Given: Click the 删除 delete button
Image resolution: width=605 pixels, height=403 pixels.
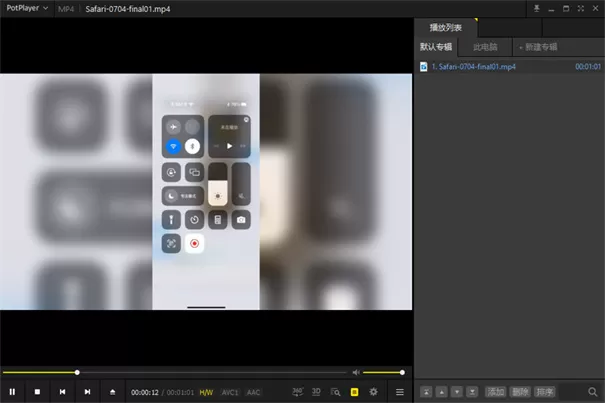Looking at the screenshot, I should (x=520, y=392).
